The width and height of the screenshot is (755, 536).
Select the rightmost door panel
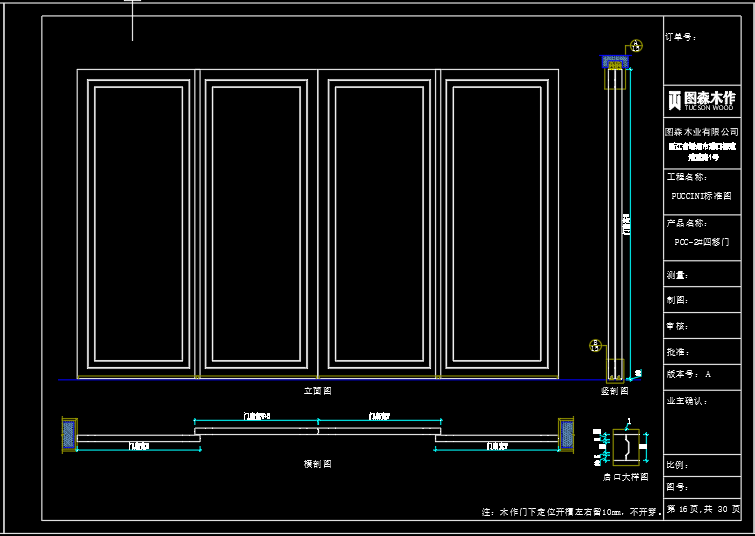(x=498, y=224)
